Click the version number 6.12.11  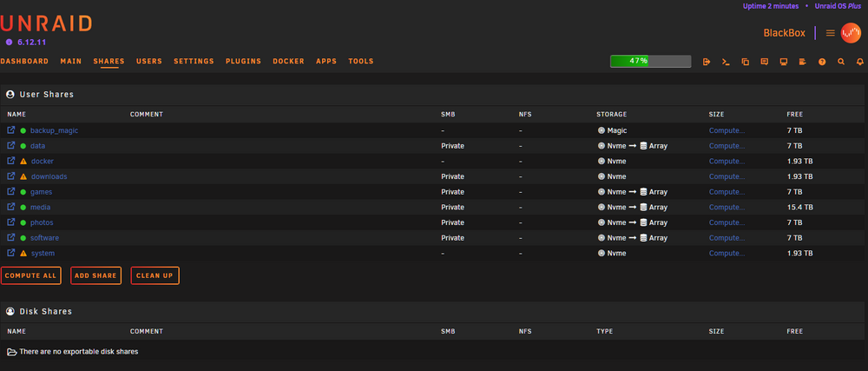[x=31, y=42]
